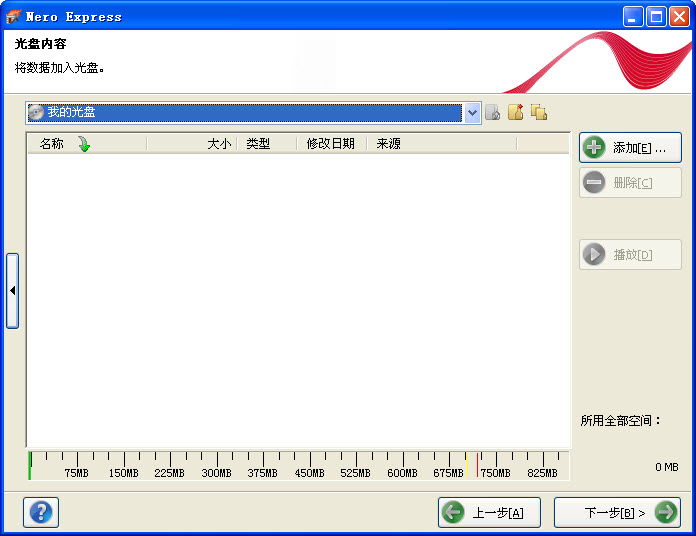Sort list by 修改日期 column header

(x=332, y=144)
